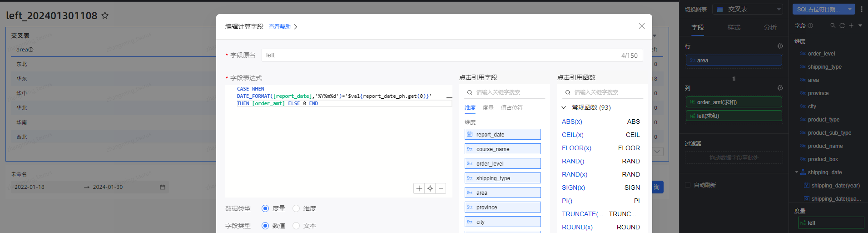
Task: Switch to the 样式 tab
Action: (734, 27)
